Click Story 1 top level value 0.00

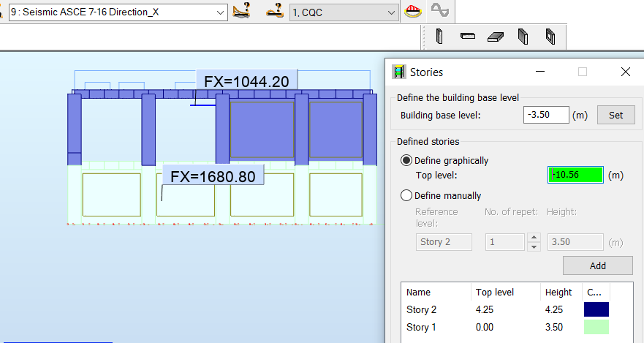click(x=485, y=328)
